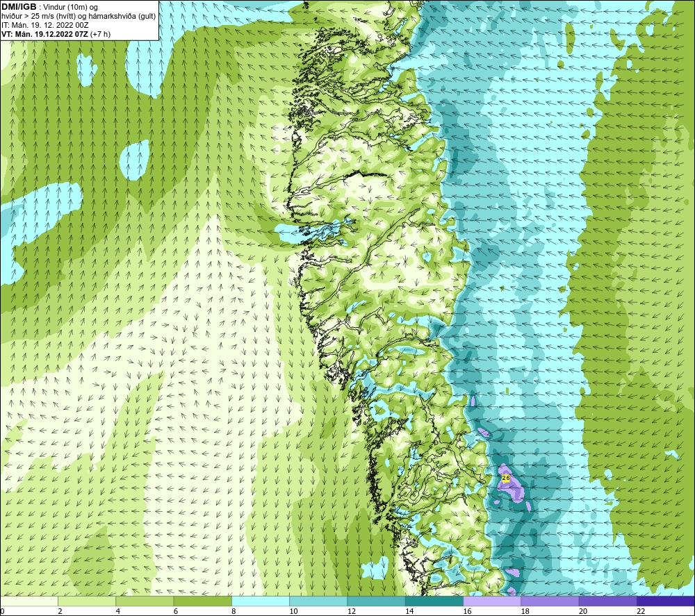Screen dimensions: 695x616
Task: Click the 'IT: Mán. 19. 12. 2022 00Z' line
Action: (44, 25)
